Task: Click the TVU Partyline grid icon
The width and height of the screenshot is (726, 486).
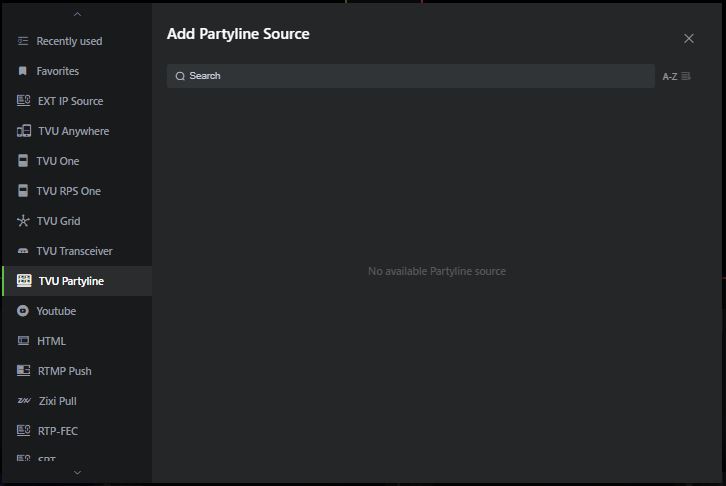Action: point(24,280)
